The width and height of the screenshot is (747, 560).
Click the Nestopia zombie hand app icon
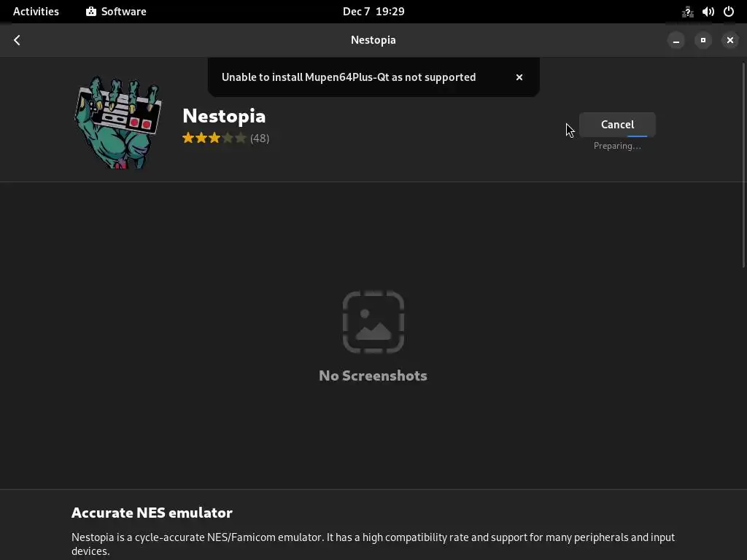[118, 122]
